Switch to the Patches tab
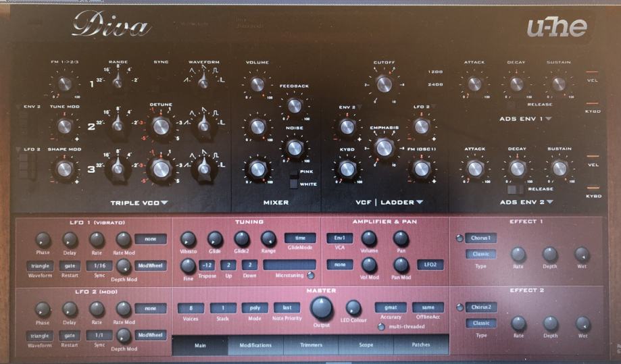This screenshot has height=364, width=621. 421,345
